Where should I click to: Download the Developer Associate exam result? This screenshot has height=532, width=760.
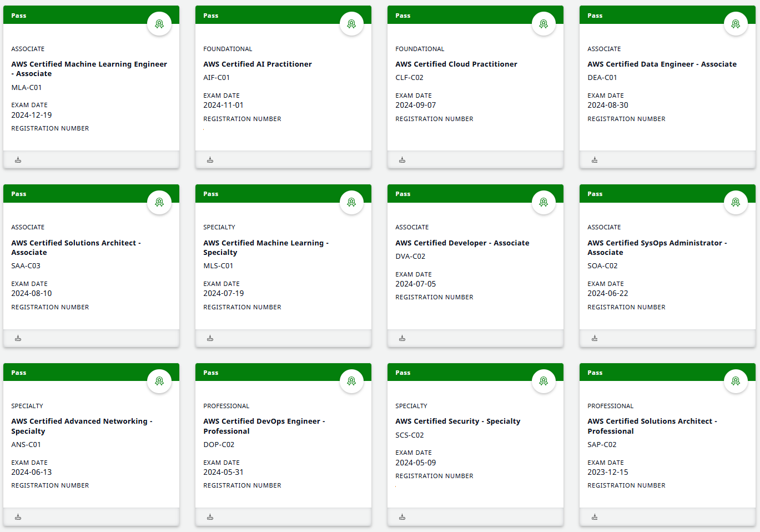coord(402,338)
